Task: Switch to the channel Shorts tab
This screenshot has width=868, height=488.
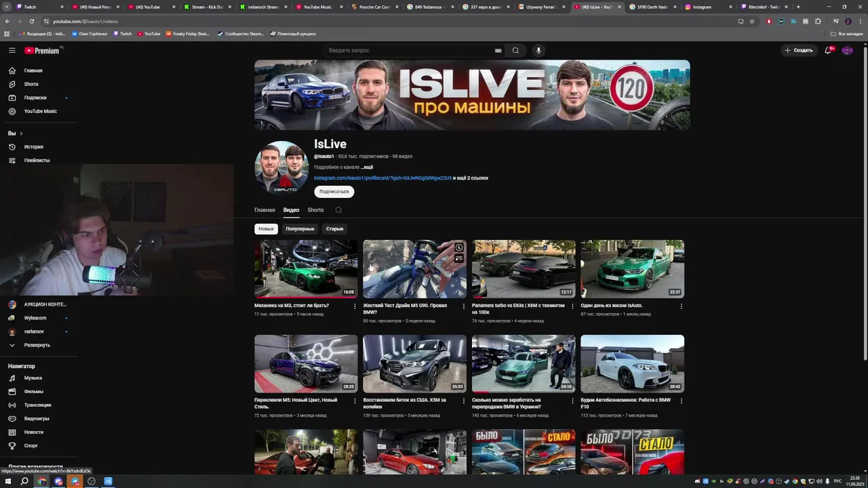Action: pyautogui.click(x=315, y=210)
